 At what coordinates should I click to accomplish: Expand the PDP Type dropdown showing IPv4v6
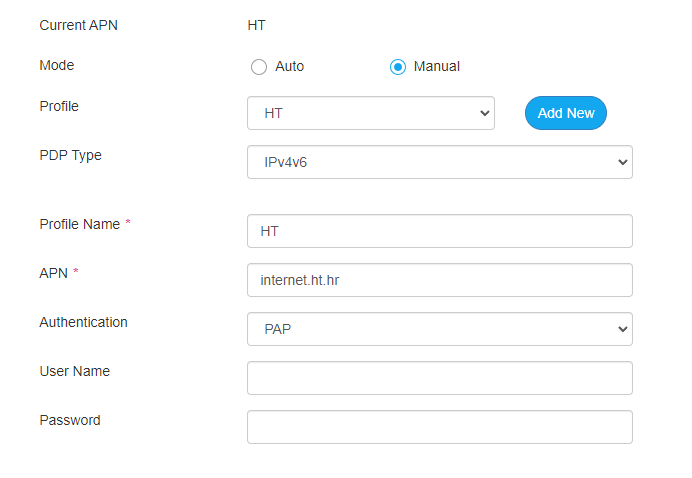point(439,162)
